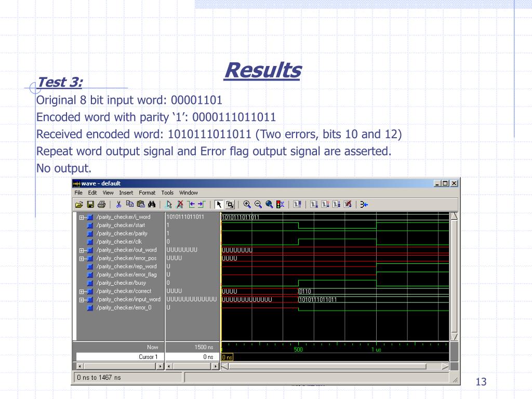532x399 pixels.
Task: Select the /parity_checker/parity signal
Action: [122, 233]
